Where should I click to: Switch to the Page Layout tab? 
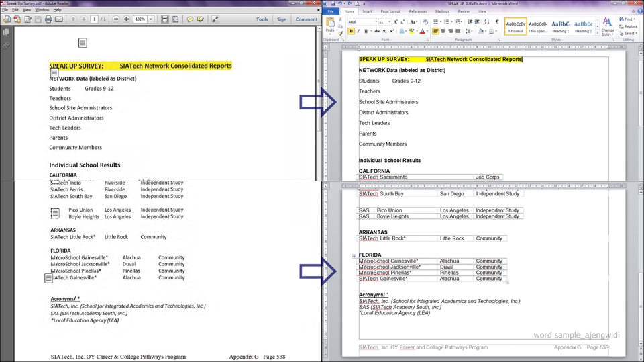tap(390, 11)
